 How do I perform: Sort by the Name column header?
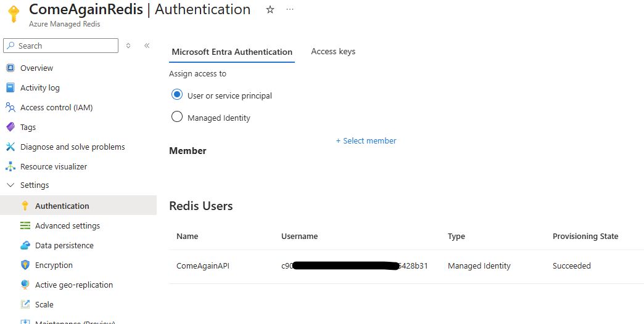(188, 237)
